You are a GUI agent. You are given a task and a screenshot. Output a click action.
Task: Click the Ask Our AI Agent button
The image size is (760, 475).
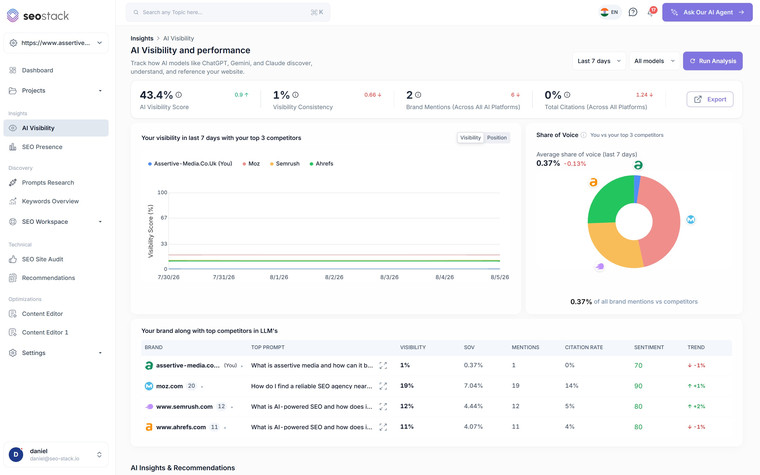coord(707,12)
